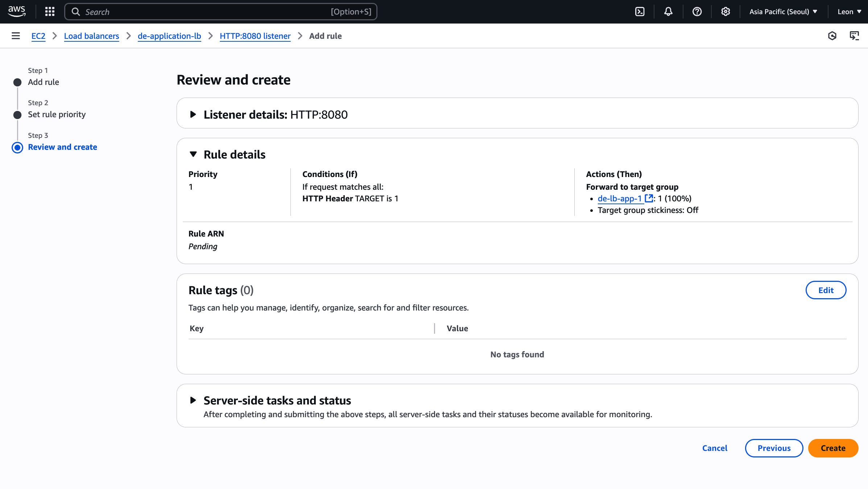Open the help question mark icon
The height and width of the screenshot is (489, 868).
point(697,12)
